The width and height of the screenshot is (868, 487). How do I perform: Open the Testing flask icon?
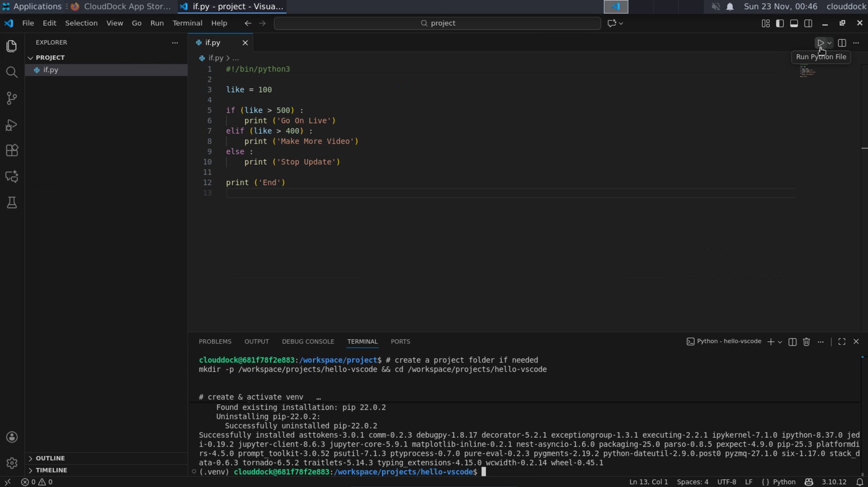point(11,202)
